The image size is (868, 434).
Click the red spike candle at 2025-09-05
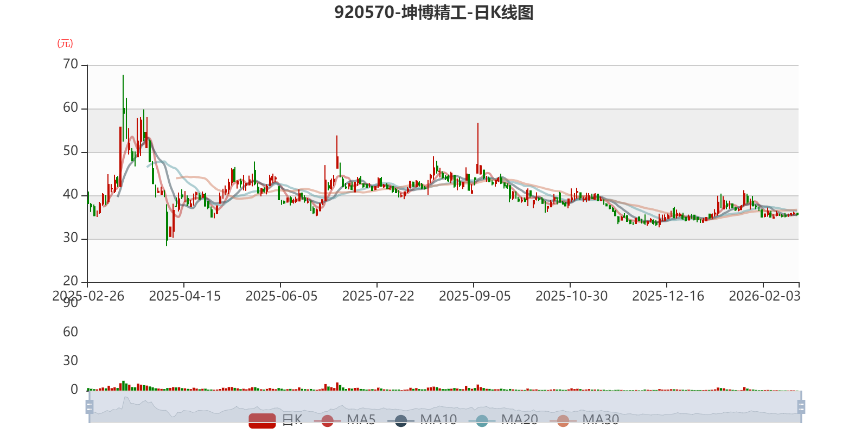tap(478, 148)
